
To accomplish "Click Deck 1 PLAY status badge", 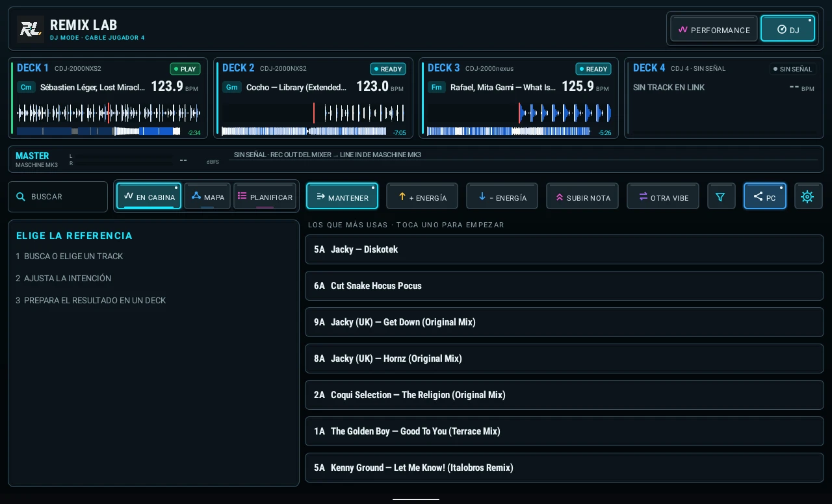I will (185, 69).
